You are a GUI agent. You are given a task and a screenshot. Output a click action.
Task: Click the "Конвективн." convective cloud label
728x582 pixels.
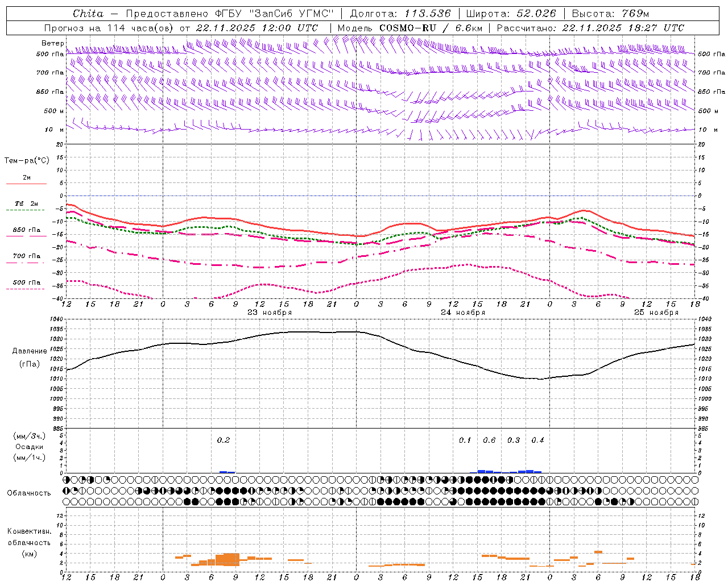tap(29, 531)
